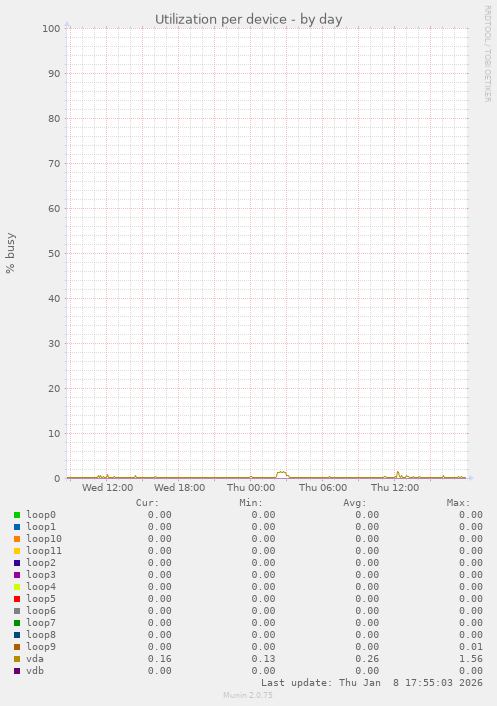Click the vdb dark purple swatch
Screen dimensions: 497x706
[x=17, y=671]
